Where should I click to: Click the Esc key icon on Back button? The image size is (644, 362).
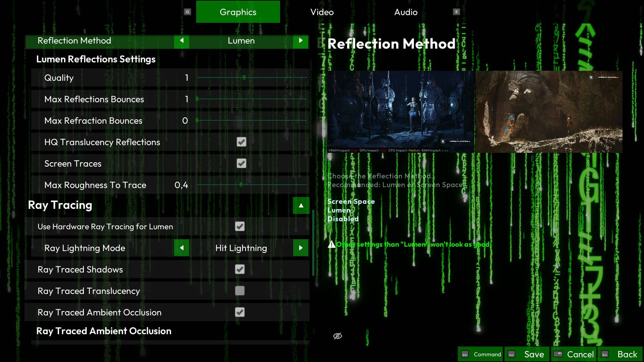(x=604, y=354)
